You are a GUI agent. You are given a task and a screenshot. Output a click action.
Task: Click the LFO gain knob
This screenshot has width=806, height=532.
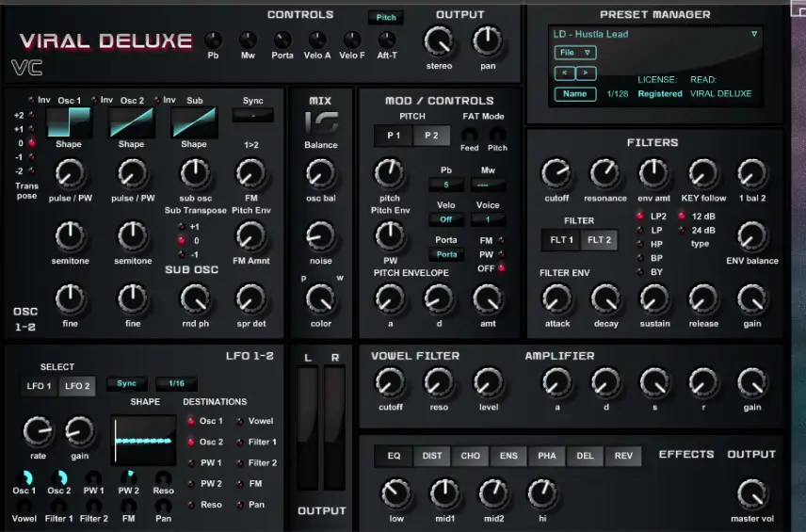[x=80, y=431]
